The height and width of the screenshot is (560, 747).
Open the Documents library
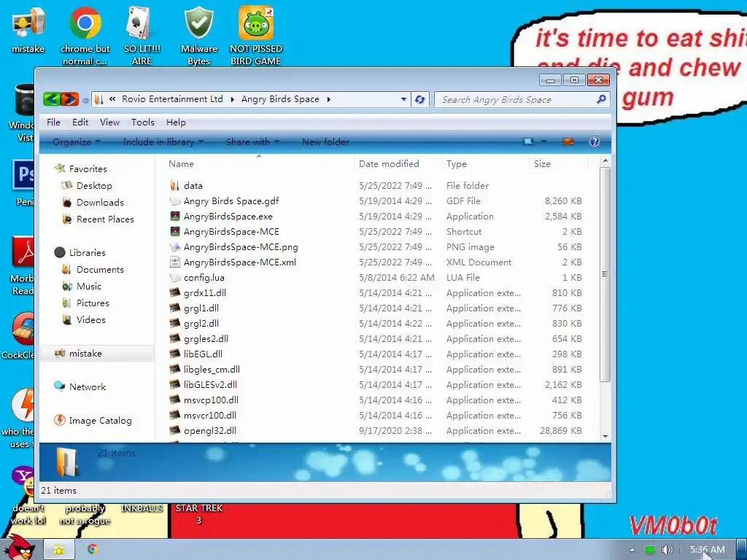[100, 270]
